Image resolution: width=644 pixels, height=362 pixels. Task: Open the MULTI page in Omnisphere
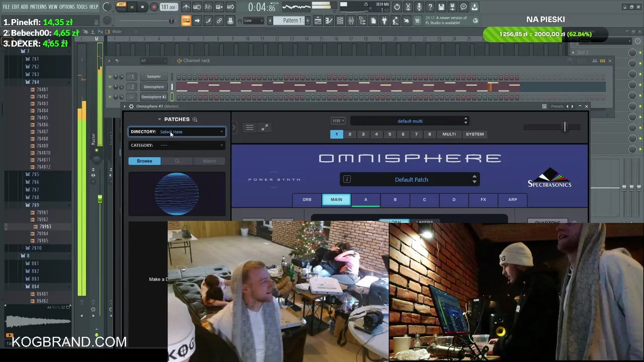click(449, 134)
